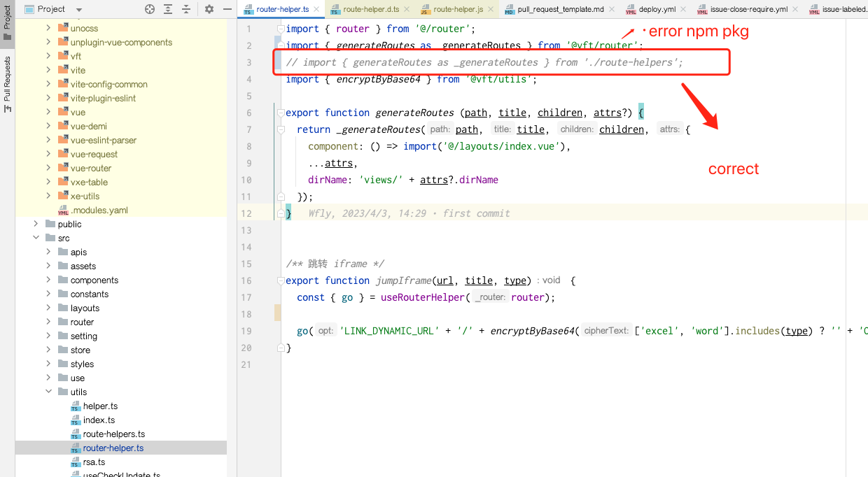Collapse the utils folder
Image resolution: width=868 pixels, height=477 pixels.
pos(48,392)
